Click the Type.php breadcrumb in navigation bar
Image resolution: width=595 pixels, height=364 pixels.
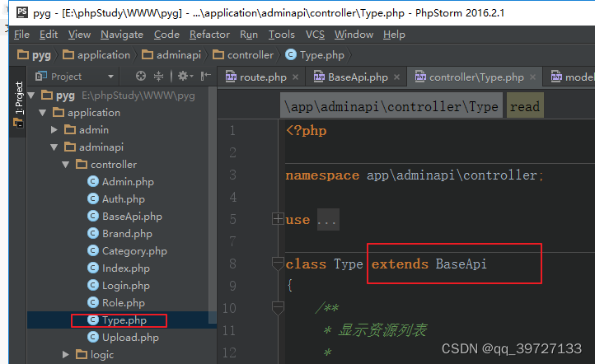pos(315,55)
